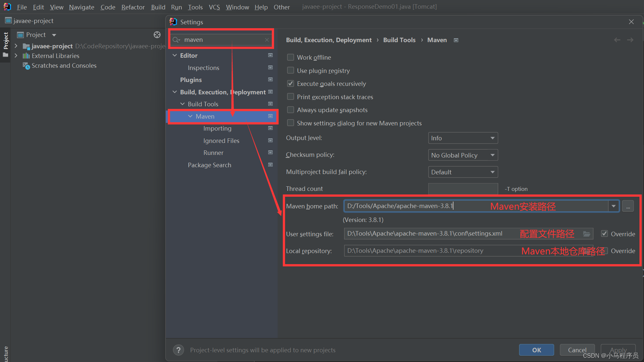Toggle Override for User settings file
This screenshot has height=362, width=644.
tap(604, 234)
